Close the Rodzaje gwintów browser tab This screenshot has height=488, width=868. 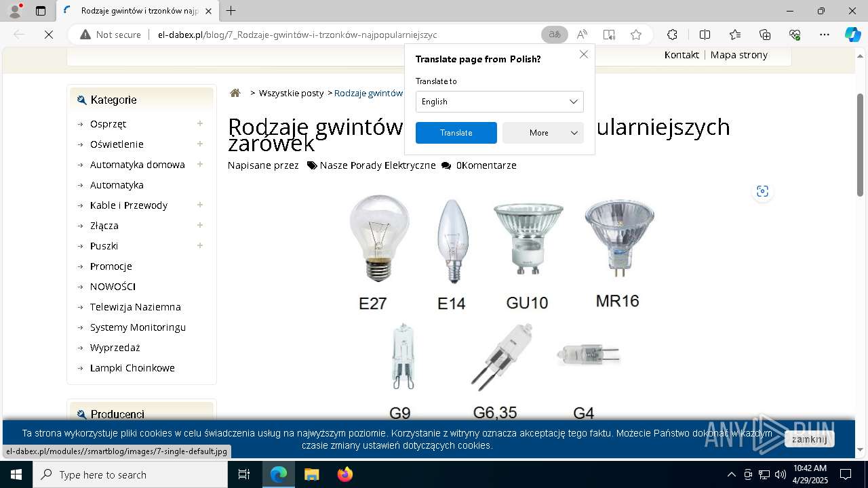pos(208,11)
